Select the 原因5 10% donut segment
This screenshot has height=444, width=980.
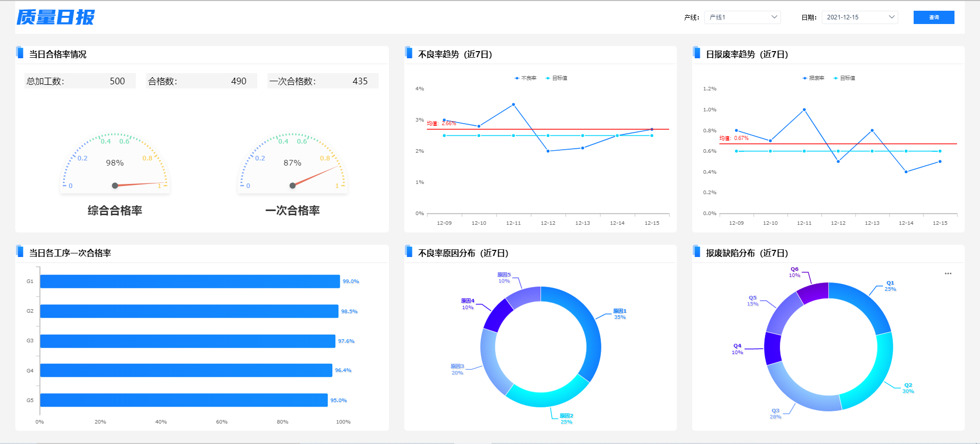[x=525, y=296]
